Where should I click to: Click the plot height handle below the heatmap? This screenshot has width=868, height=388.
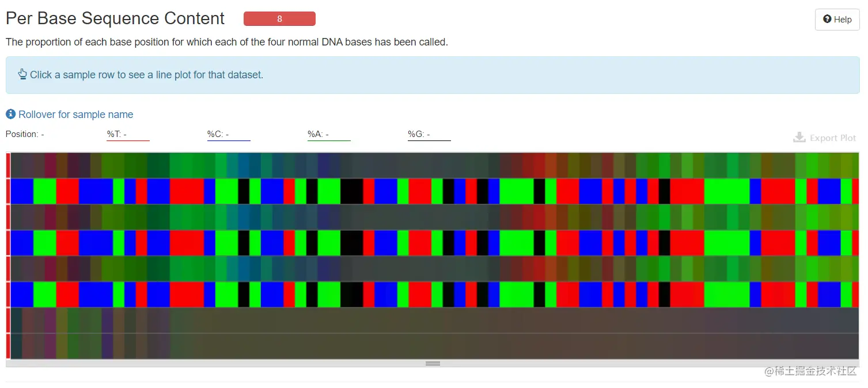coord(433,363)
